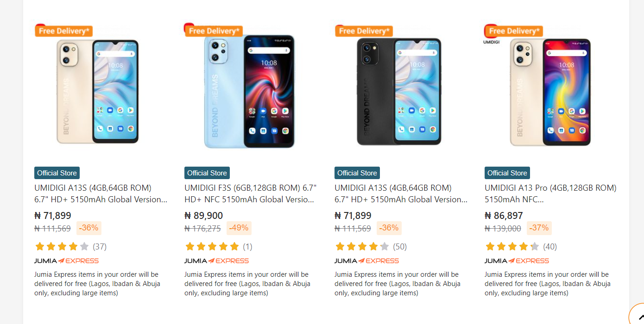The height and width of the screenshot is (324, 644).
Task: Click the Jumia Express logo under the A13 Pro product
Action: pos(517,261)
